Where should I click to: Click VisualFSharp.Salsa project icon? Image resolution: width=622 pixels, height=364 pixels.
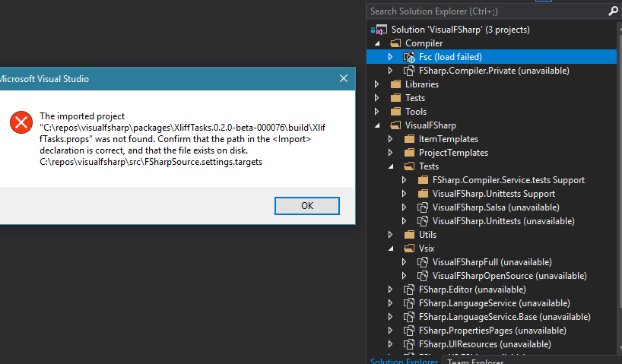423,207
